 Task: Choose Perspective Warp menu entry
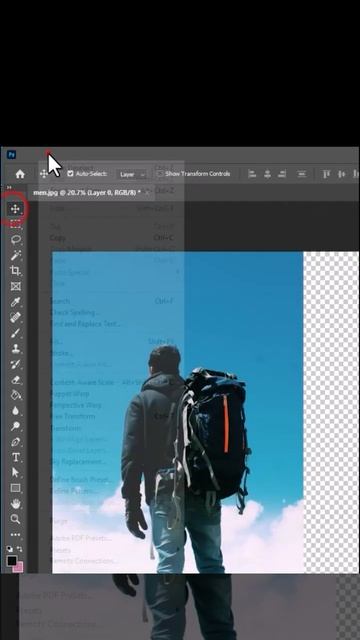coord(75,405)
